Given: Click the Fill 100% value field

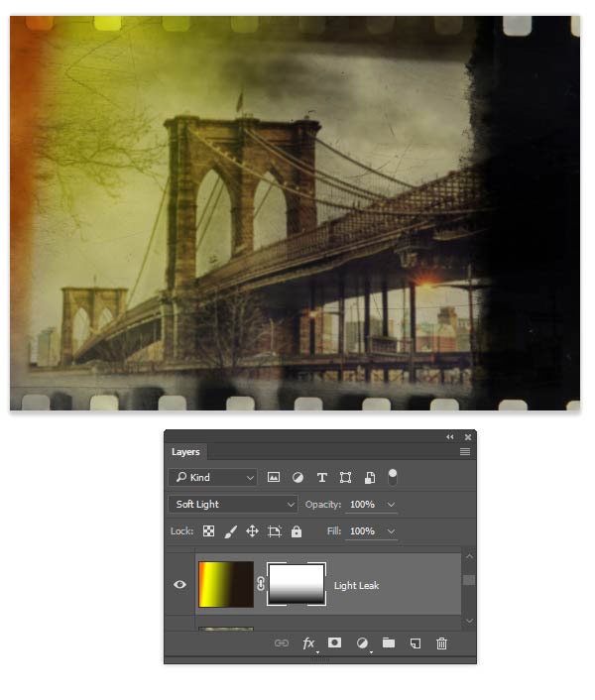Looking at the screenshot, I should [x=362, y=531].
